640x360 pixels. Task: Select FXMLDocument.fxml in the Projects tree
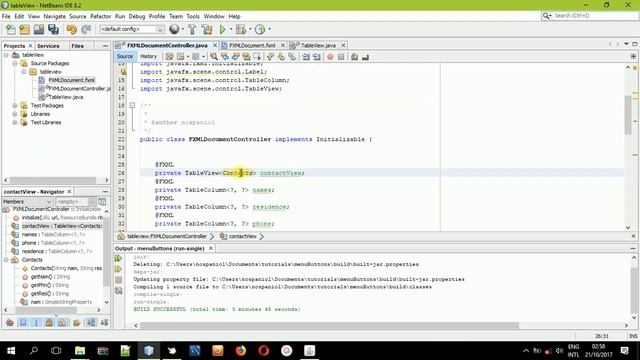(71, 80)
